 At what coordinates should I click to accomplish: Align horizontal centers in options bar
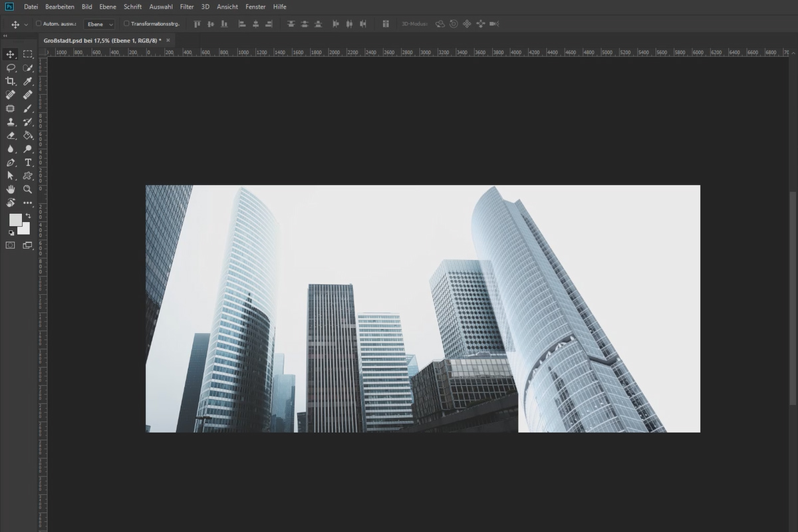click(x=255, y=24)
